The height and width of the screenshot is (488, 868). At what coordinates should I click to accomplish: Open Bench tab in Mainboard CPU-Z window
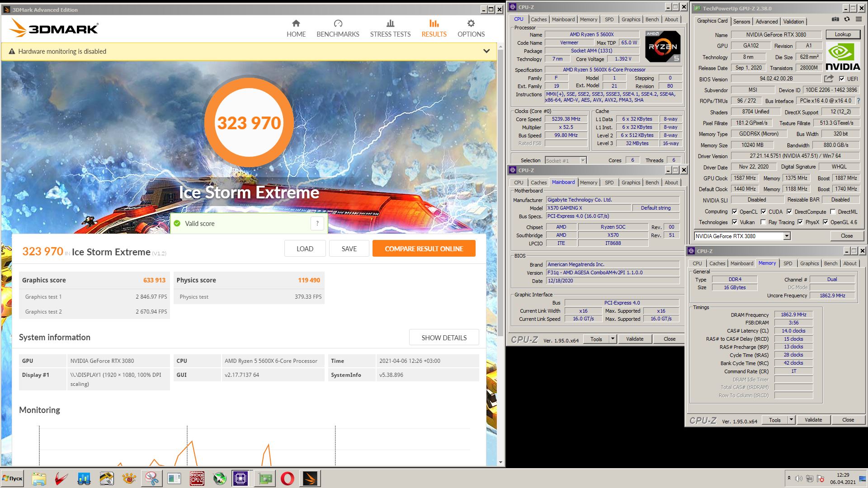[652, 183]
